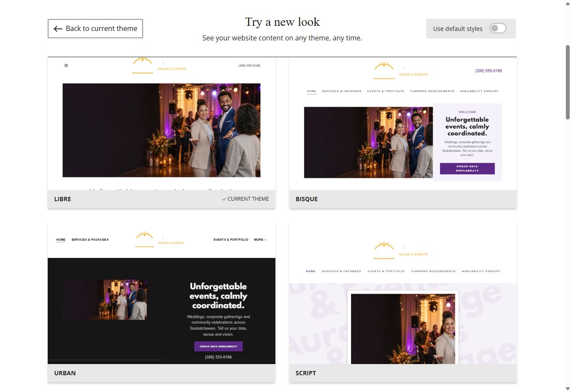The width and height of the screenshot is (571, 392).
Task: Click Check Date Availability in the Bisque preview
Action: point(467,168)
